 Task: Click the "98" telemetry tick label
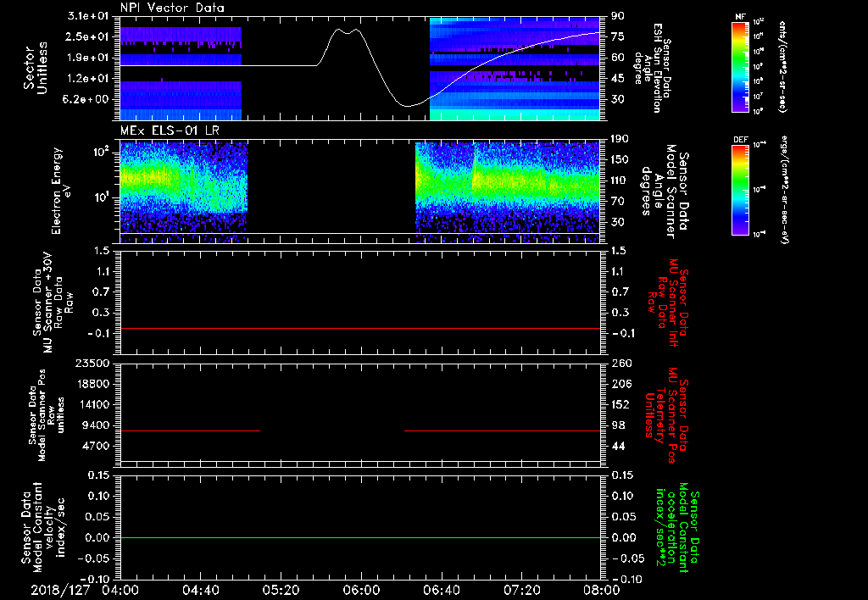[x=618, y=425]
